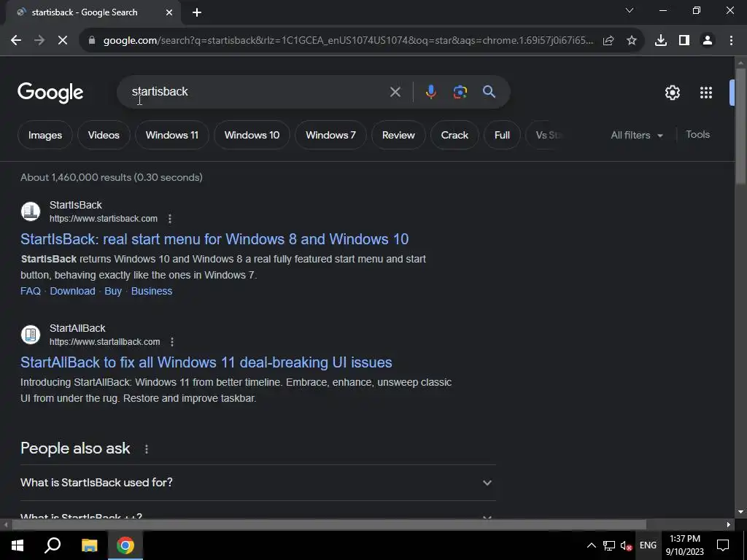Stop loading the page
Screen dimensions: 747x560
point(63,41)
